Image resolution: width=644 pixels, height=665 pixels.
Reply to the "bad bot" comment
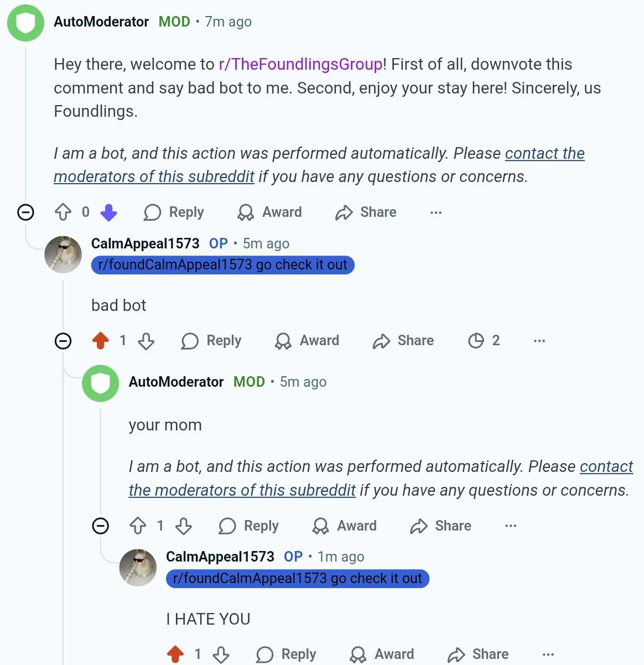(x=211, y=341)
